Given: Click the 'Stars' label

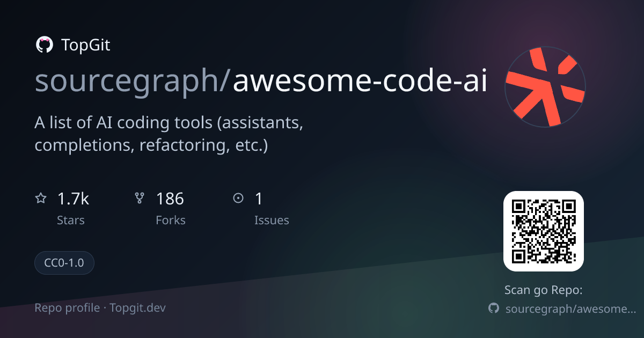Looking at the screenshot, I should (71, 220).
